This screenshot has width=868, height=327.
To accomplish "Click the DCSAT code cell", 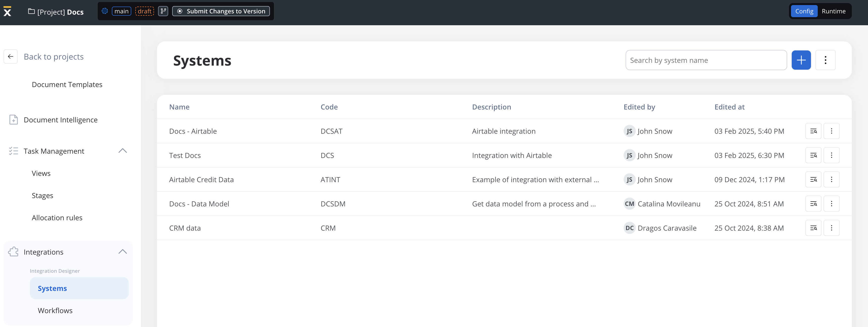I will coord(331,131).
